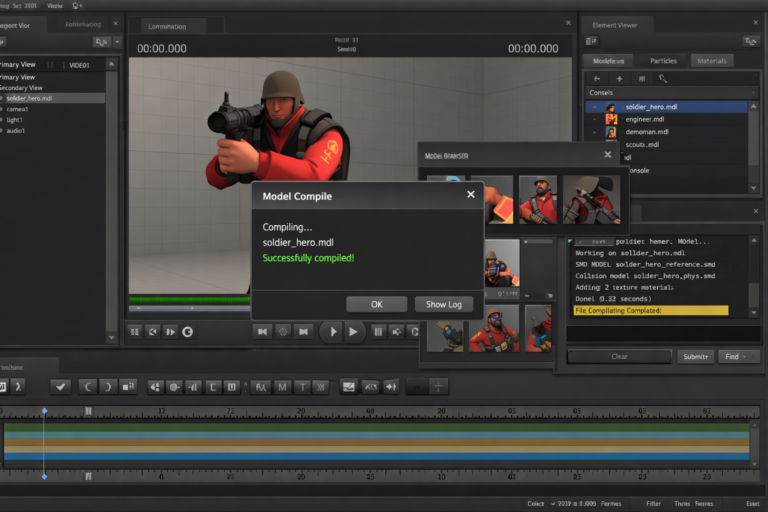Screen dimensions: 768x512
Task: Select engineer.mdl in the model list
Action: 666,119
